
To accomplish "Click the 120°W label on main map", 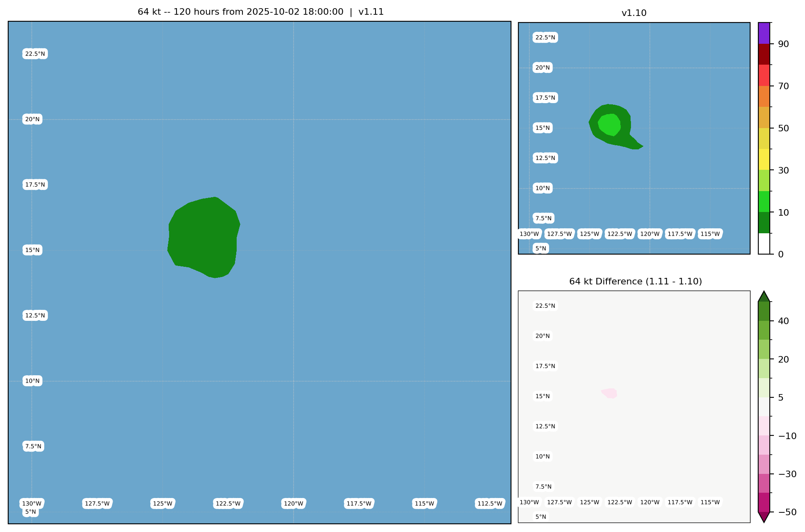I will coord(294,504).
